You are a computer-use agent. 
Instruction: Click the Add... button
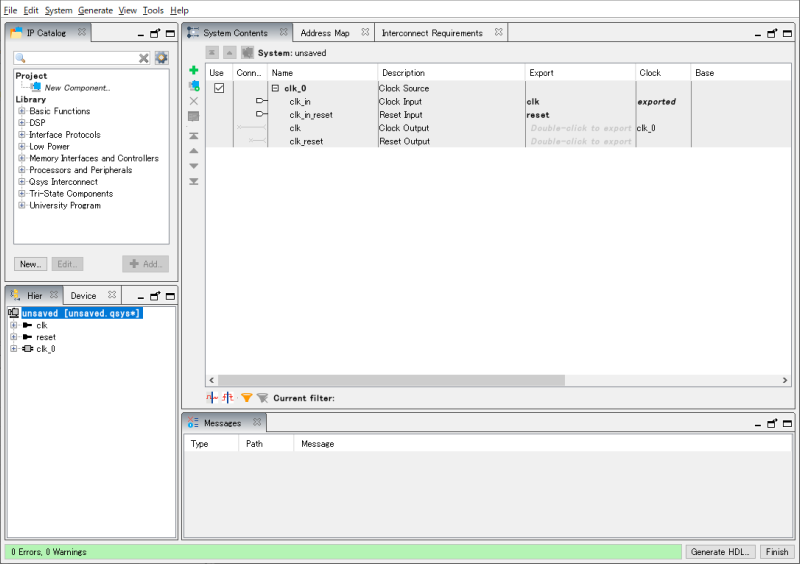tap(145, 264)
